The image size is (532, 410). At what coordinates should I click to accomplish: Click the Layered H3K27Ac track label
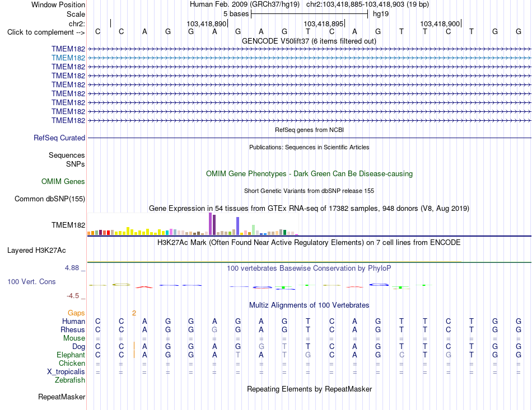(36, 251)
